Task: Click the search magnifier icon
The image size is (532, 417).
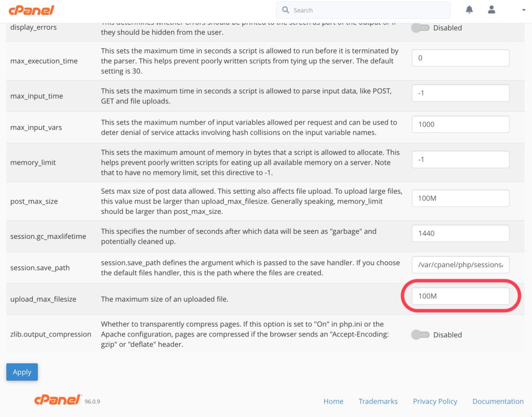Action: tap(285, 10)
